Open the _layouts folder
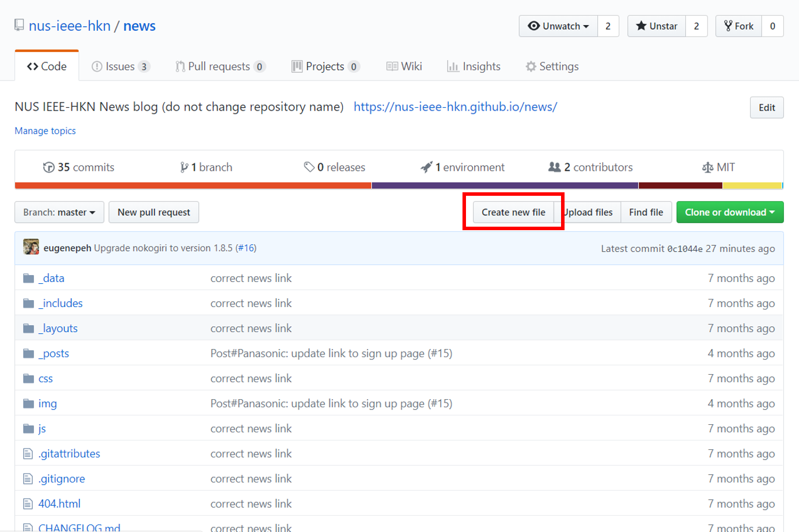This screenshot has height=532, width=799. 58,328
